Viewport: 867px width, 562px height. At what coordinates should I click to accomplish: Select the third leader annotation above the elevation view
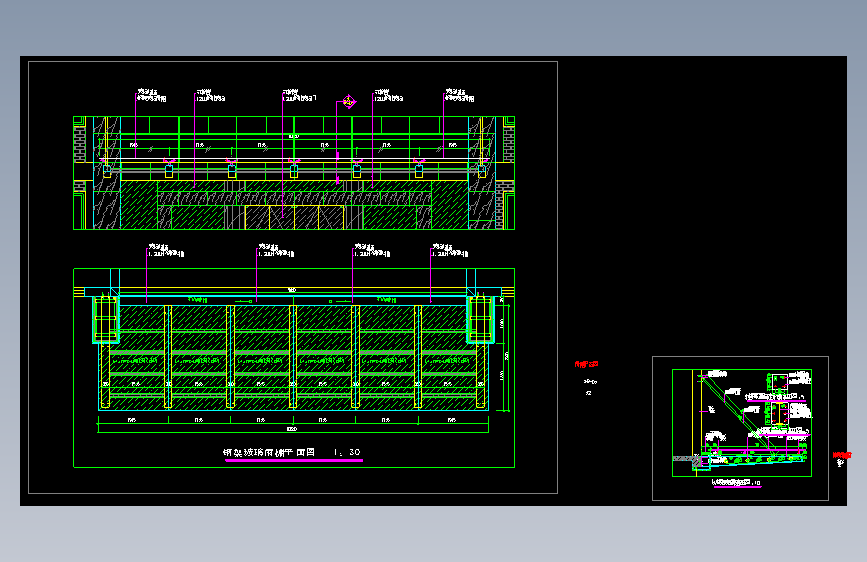tap(299, 95)
